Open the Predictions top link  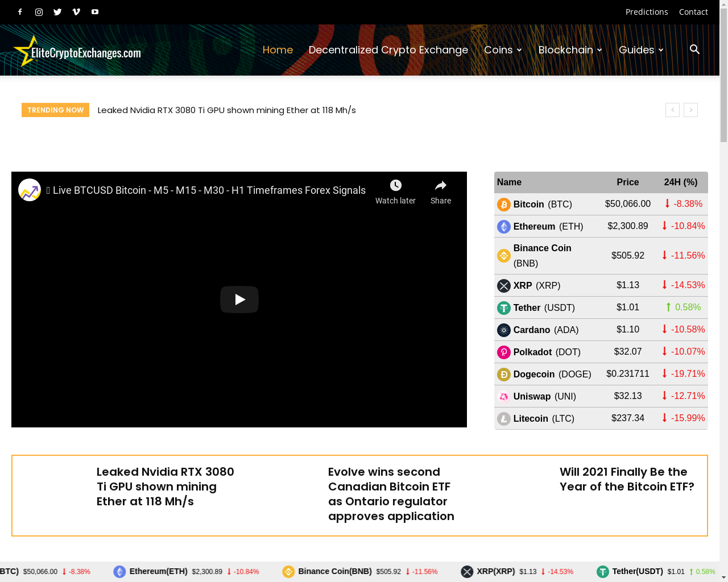point(647,12)
